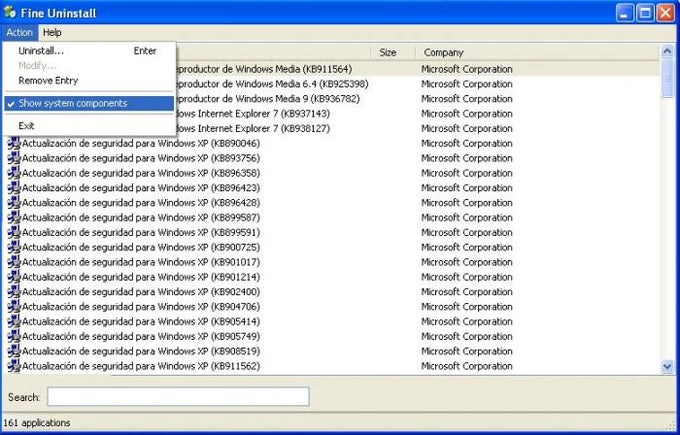Screen dimensions: 680x435
Task: Click the Fine Uninstall title bar icon
Action: (10, 12)
